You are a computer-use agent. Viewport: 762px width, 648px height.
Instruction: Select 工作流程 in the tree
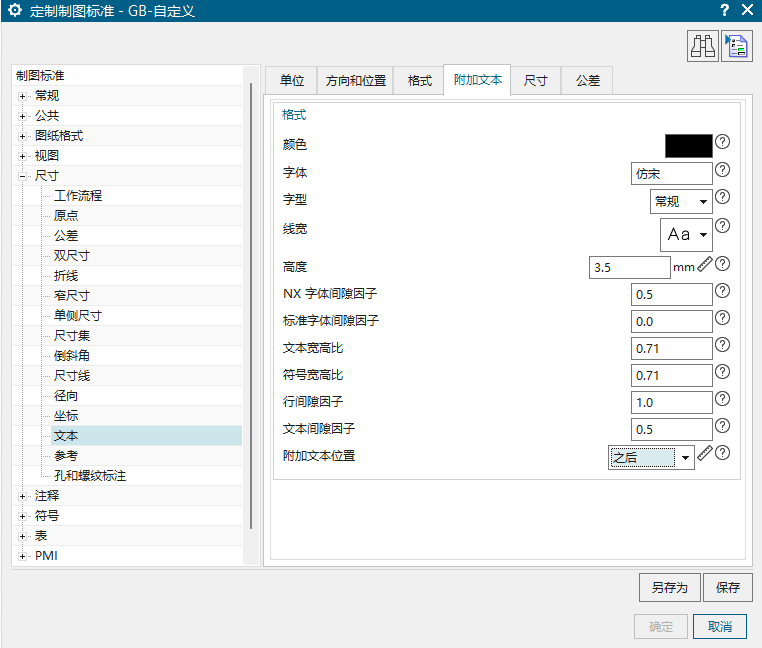(x=78, y=196)
